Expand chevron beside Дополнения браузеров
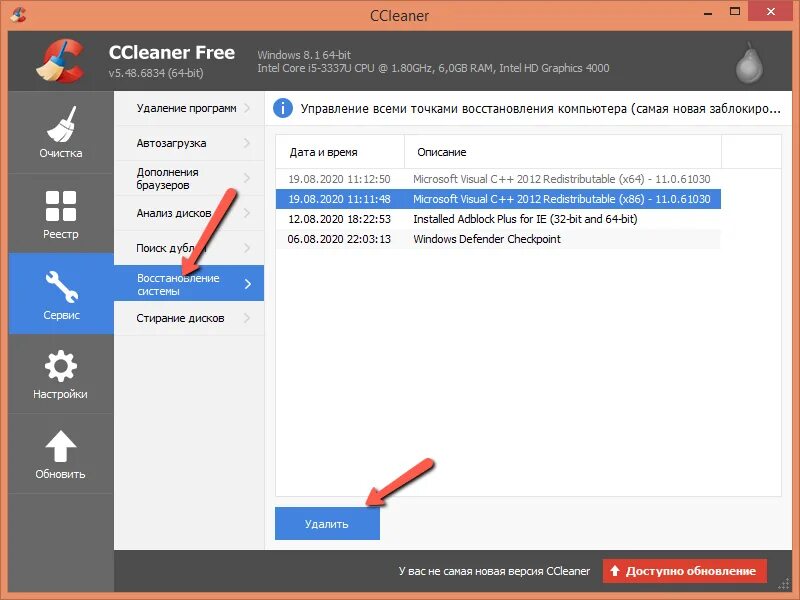 click(247, 178)
